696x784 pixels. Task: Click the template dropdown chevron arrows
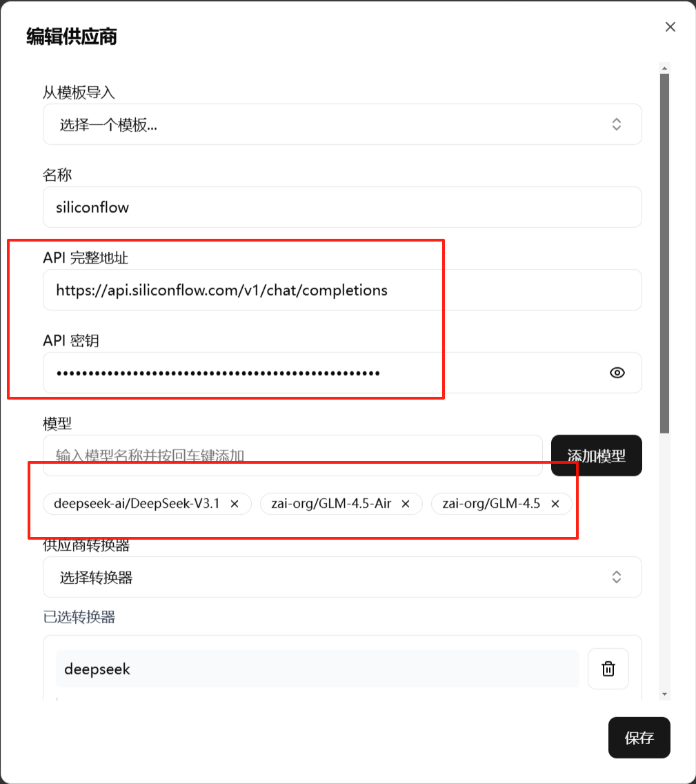617,124
